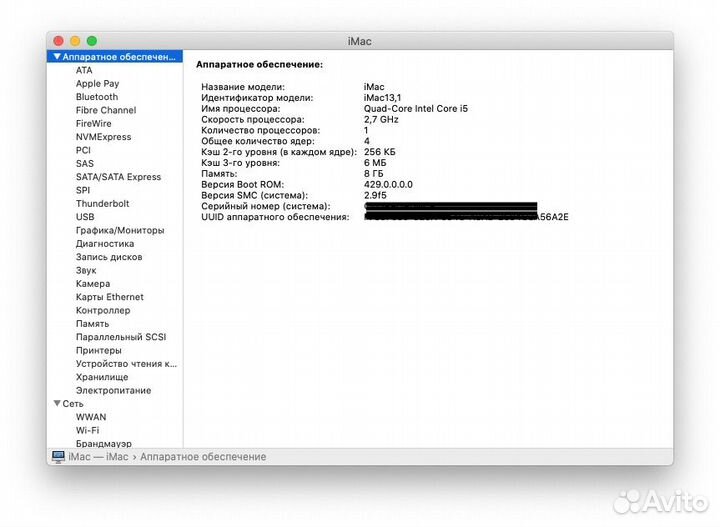Collapse the Сеть section triangle

(x=57, y=403)
